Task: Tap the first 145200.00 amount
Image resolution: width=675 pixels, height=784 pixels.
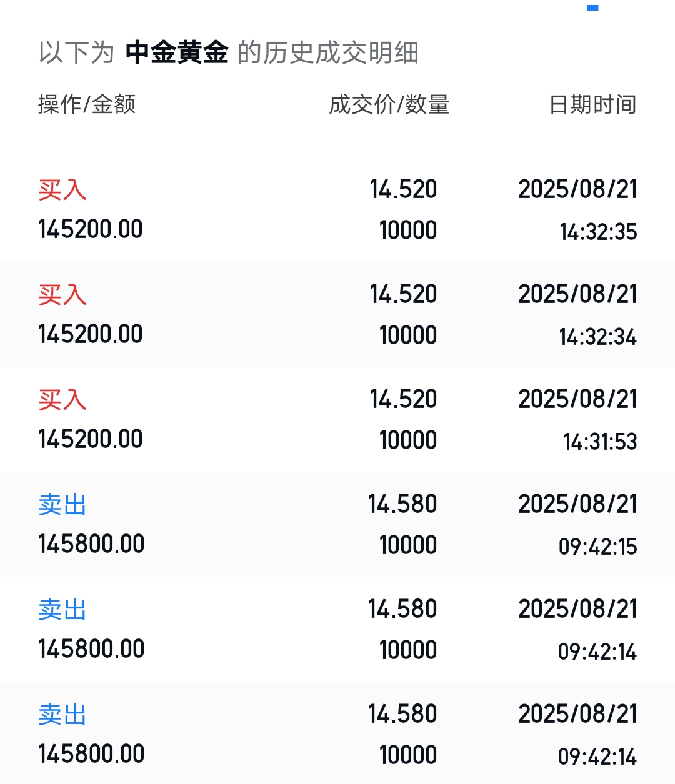Action: coord(91,229)
